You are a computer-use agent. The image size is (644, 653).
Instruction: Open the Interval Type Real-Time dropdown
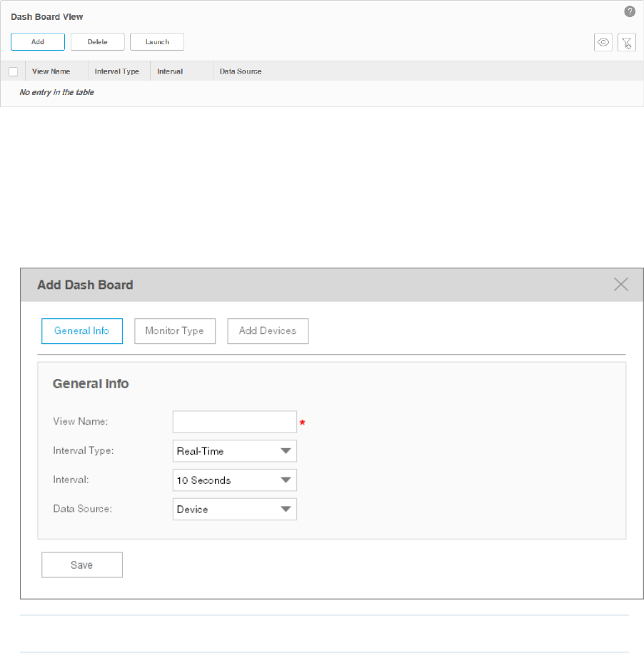coord(234,451)
